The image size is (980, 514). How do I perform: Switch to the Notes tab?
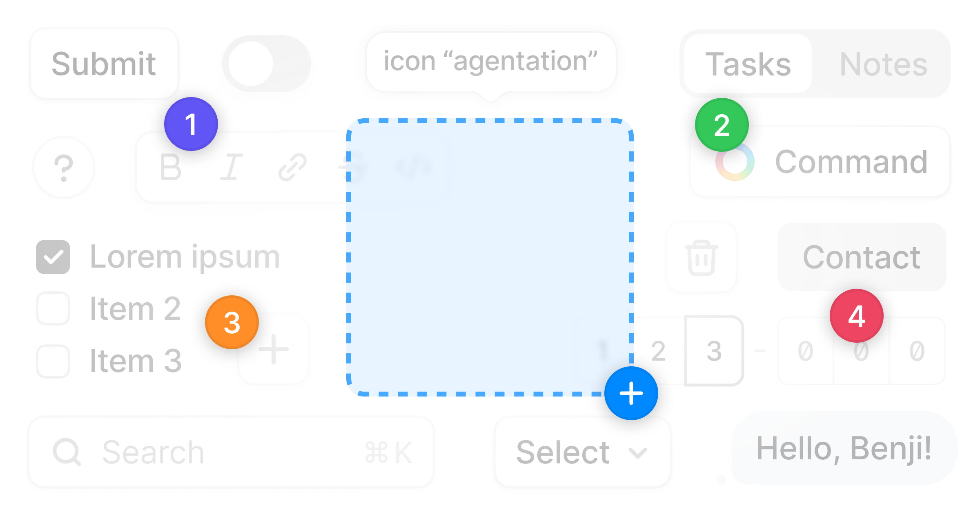pyautogui.click(x=883, y=64)
